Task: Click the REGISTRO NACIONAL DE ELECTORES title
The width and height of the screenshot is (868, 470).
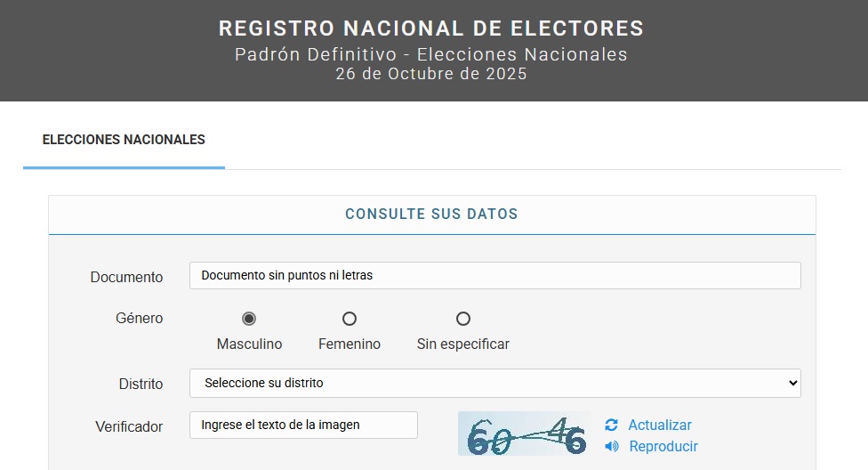Action: (431, 28)
